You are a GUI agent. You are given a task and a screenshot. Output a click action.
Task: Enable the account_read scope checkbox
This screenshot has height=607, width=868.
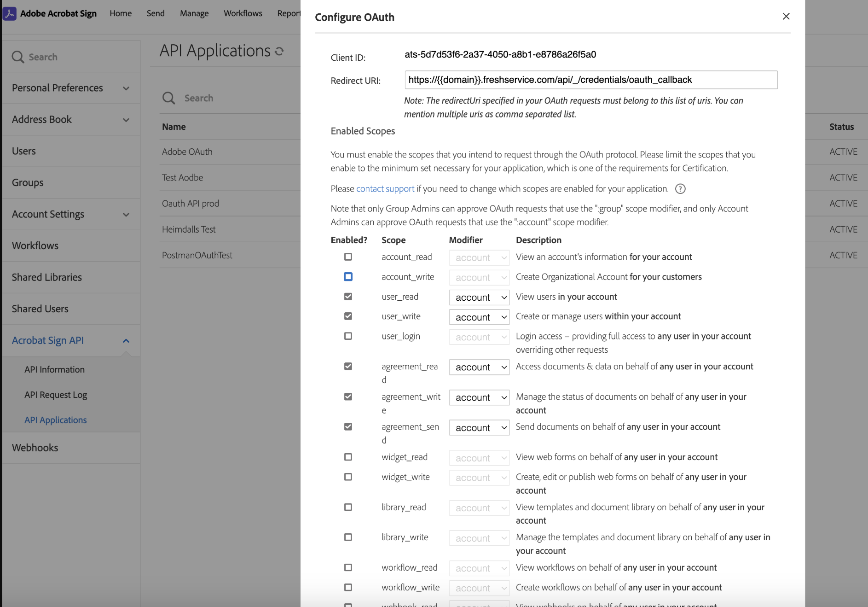click(348, 257)
